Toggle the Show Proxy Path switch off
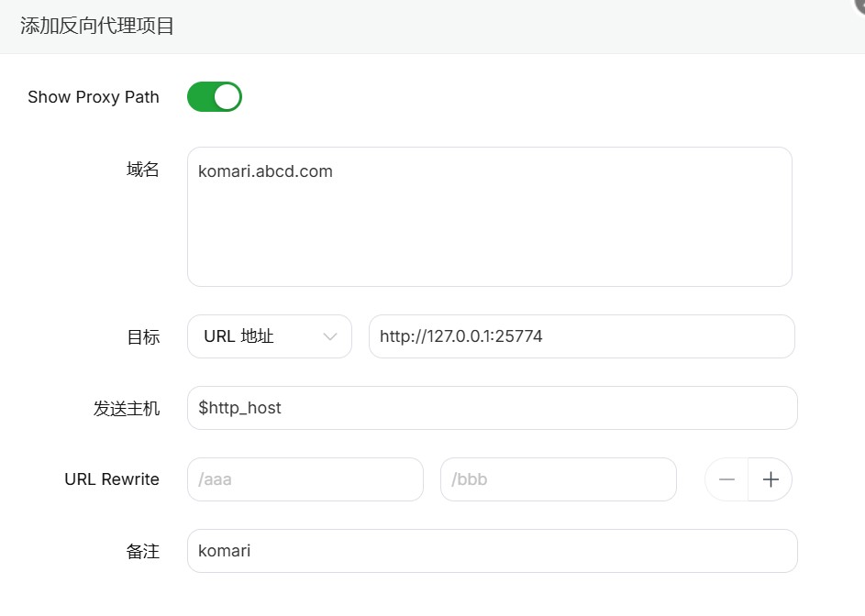Image resolution: width=865 pixels, height=616 pixels. tap(214, 96)
